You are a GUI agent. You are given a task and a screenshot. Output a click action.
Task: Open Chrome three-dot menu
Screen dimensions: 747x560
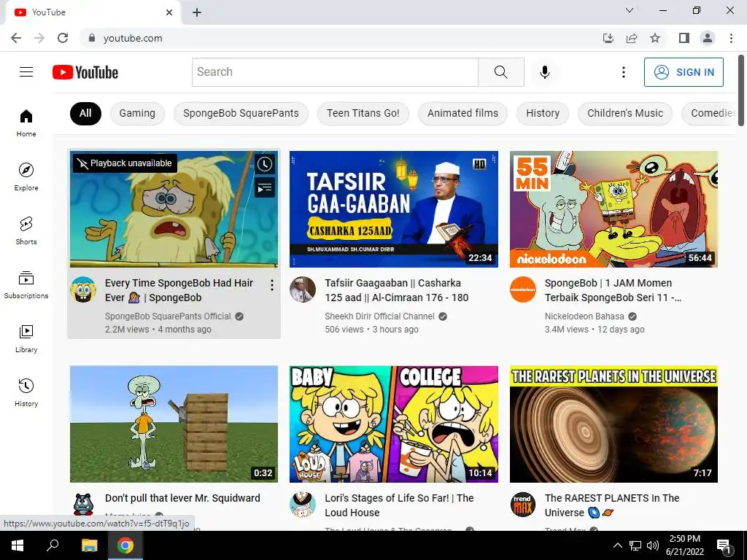(x=731, y=38)
